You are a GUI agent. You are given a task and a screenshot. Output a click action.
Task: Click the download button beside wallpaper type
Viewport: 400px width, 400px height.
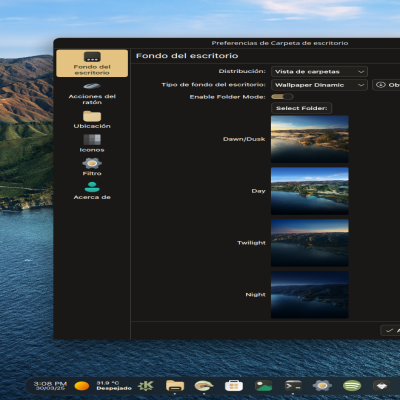tap(387, 85)
